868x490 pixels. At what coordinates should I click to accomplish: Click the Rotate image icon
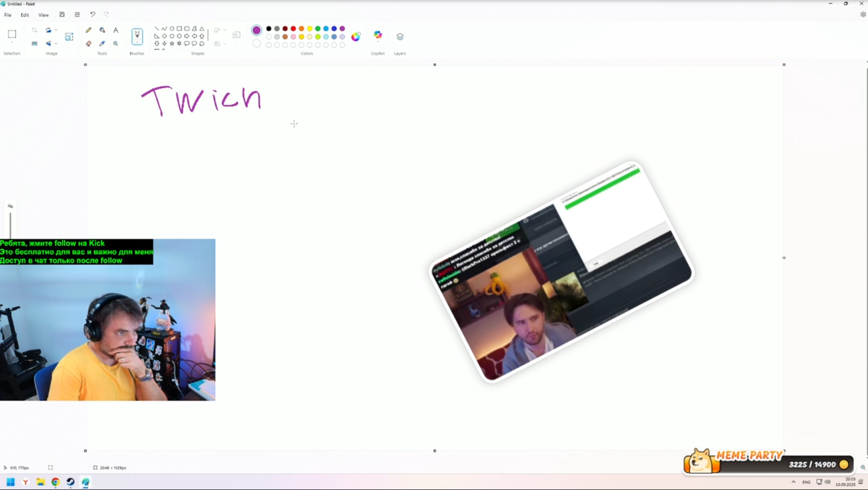click(x=48, y=30)
